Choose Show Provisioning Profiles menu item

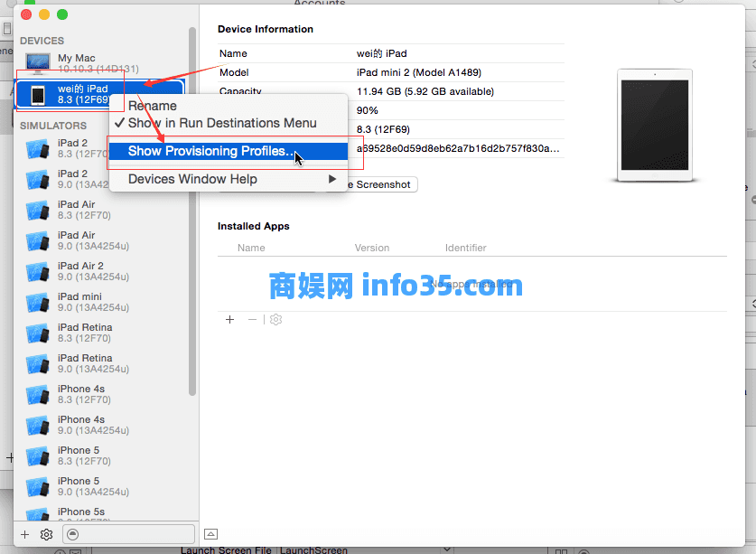point(228,151)
